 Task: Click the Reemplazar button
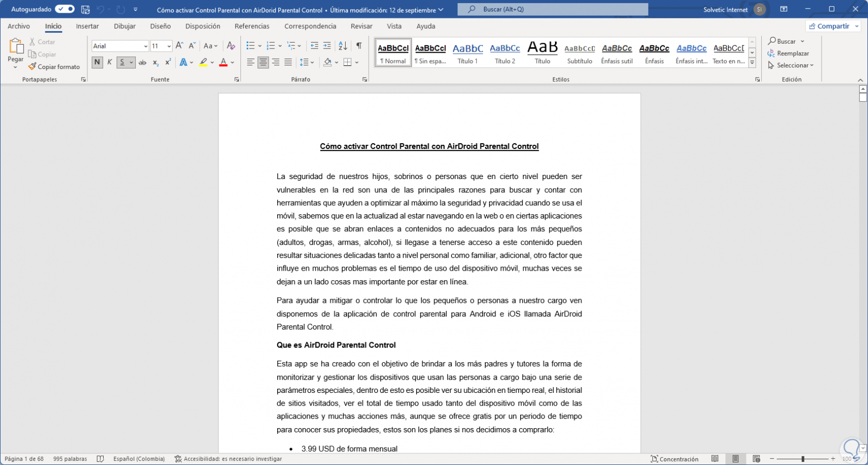[789, 53]
